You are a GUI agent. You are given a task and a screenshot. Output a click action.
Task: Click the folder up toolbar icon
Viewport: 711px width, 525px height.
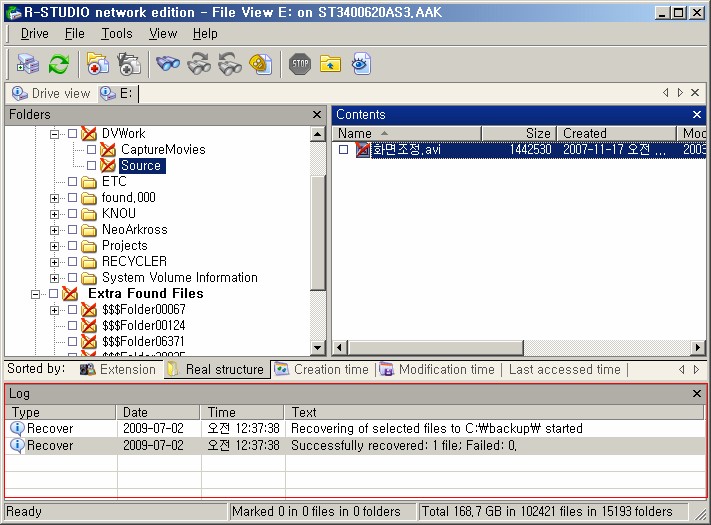click(330, 64)
